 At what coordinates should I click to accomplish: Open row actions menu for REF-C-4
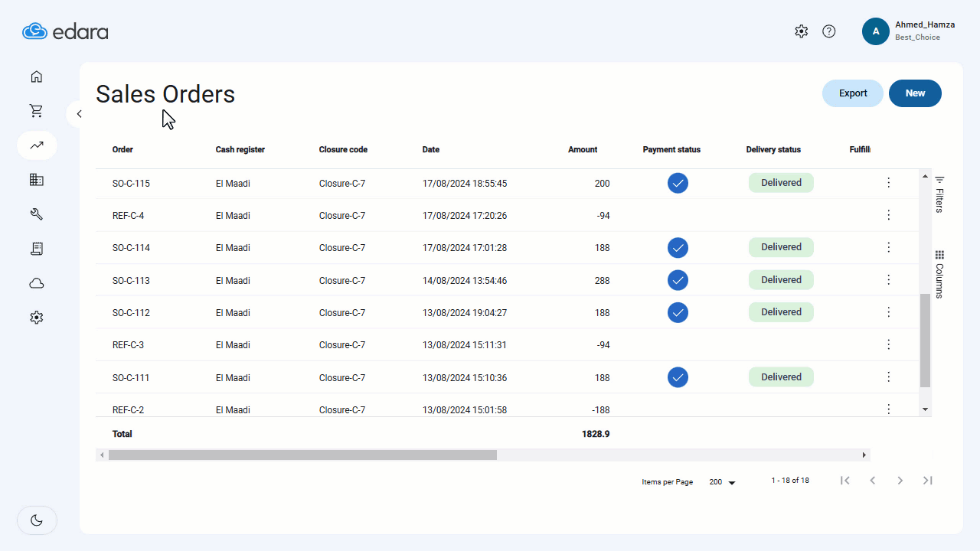pyautogui.click(x=889, y=215)
